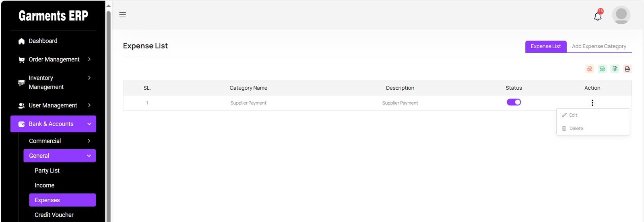Toggle the hamburger sidebar menu
The height and width of the screenshot is (222, 644).
point(123,15)
